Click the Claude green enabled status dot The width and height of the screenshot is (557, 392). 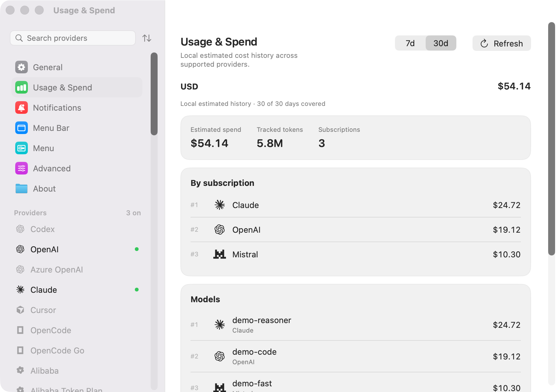tap(137, 290)
